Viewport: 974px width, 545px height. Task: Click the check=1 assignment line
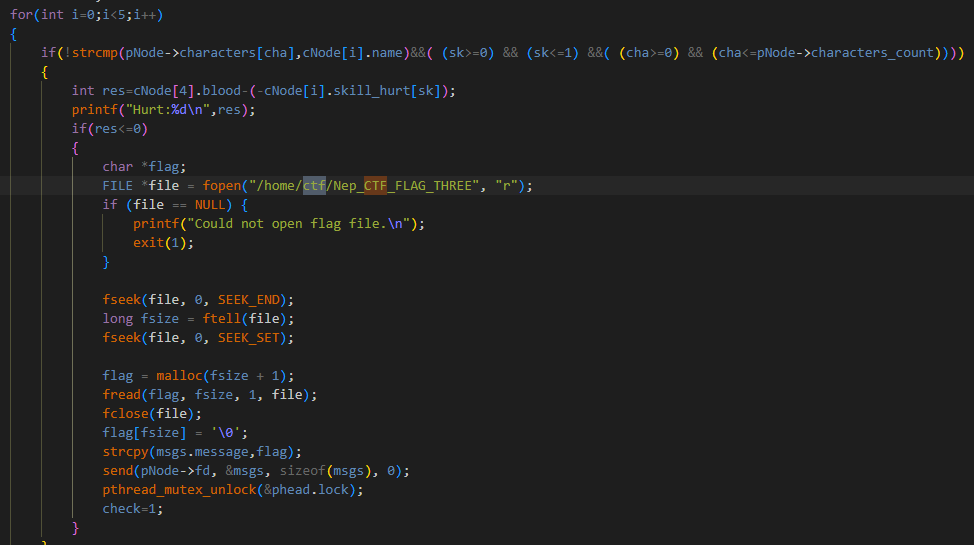point(133,509)
